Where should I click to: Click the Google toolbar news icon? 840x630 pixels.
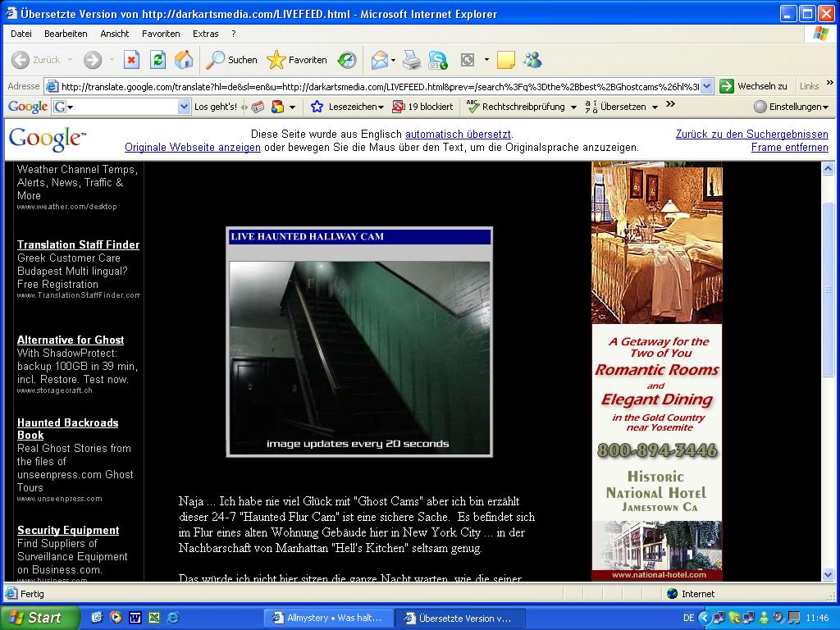(x=258, y=107)
